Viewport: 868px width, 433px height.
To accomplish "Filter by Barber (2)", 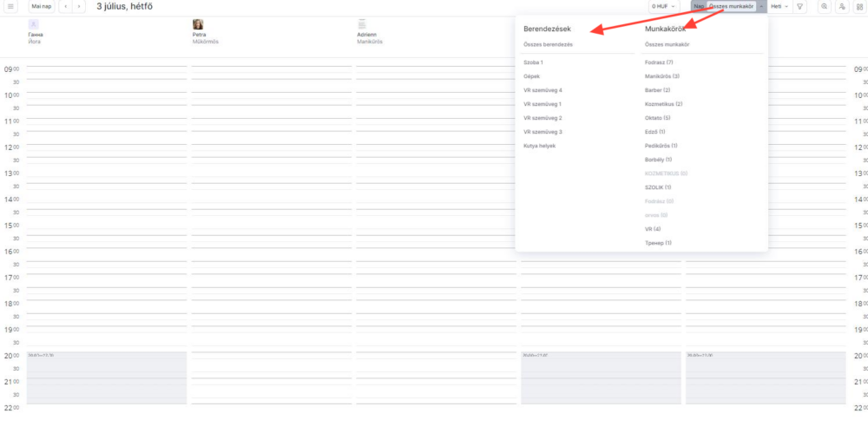I will pyautogui.click(x=658, y=90).
